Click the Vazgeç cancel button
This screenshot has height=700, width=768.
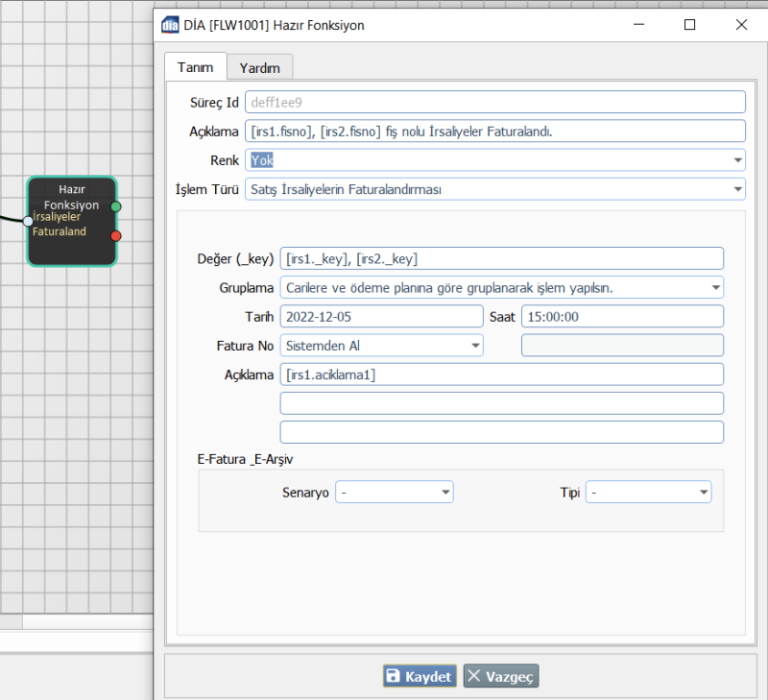(501, 676)
